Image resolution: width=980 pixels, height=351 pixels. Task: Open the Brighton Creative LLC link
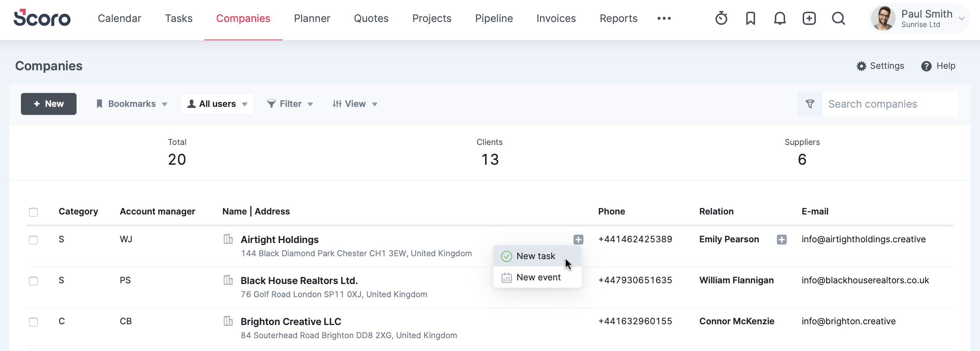pos(291,322)
